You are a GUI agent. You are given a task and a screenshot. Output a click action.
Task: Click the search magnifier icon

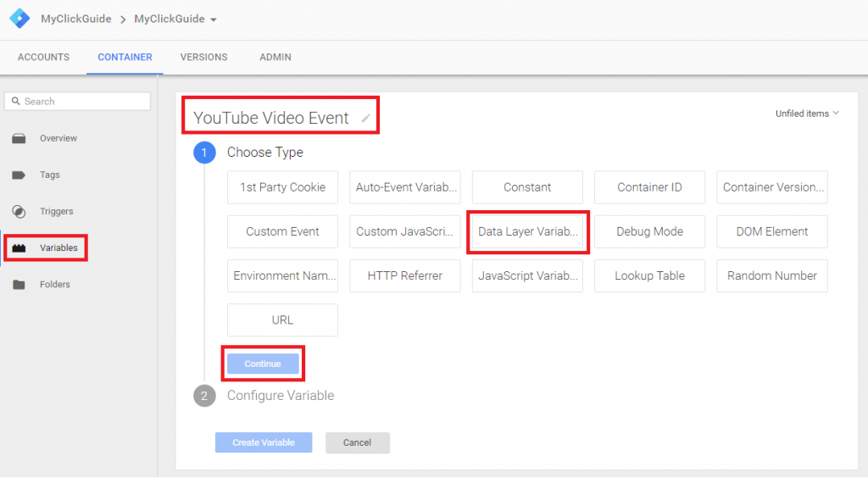coord(15,101)
